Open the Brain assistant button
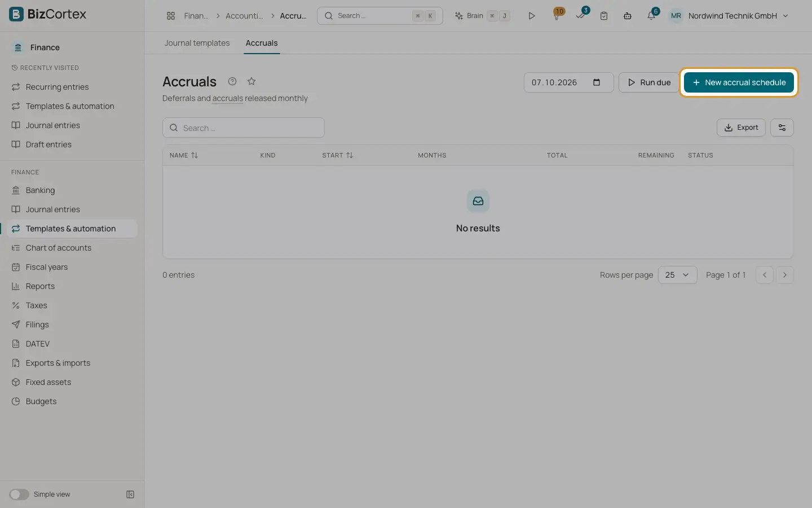 tap(483, 16)
